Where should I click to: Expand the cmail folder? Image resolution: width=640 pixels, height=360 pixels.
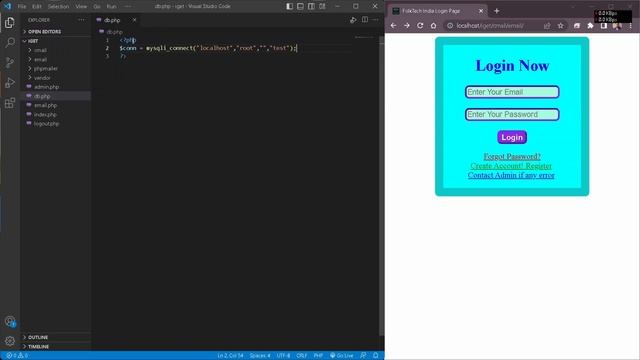pos(56,50)
